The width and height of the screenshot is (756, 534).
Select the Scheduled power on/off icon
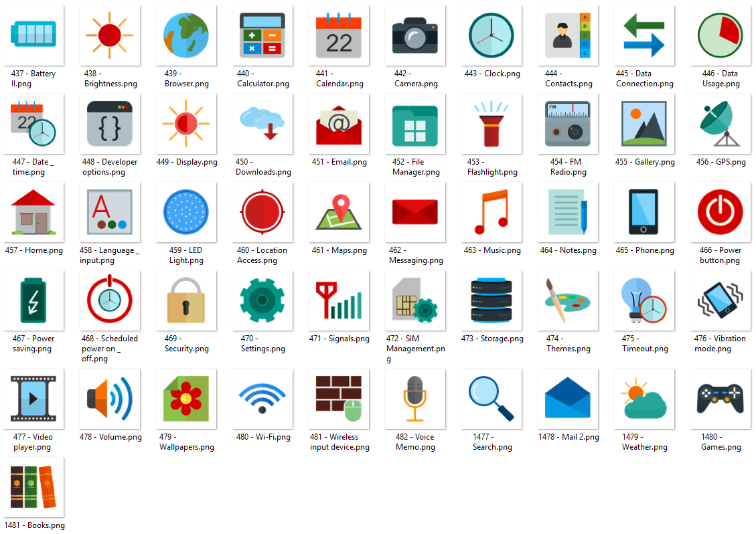tap(109, 299)
